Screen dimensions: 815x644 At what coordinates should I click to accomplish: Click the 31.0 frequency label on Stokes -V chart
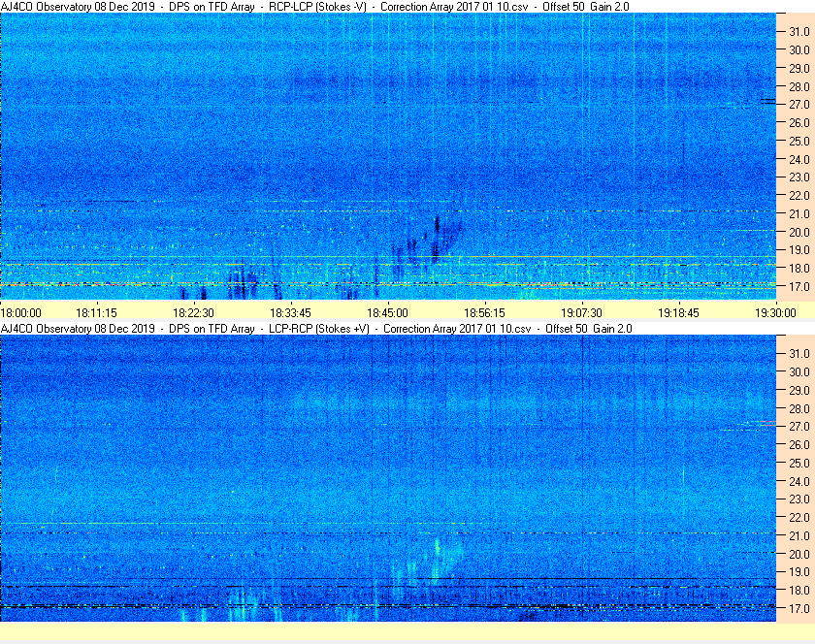click(799, 32)
